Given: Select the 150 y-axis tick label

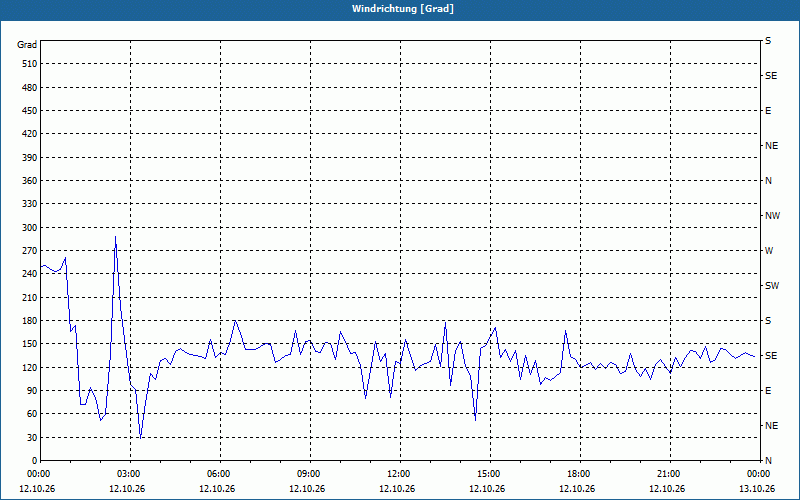Looking at the screenshot, I should [x=30, y=343].
